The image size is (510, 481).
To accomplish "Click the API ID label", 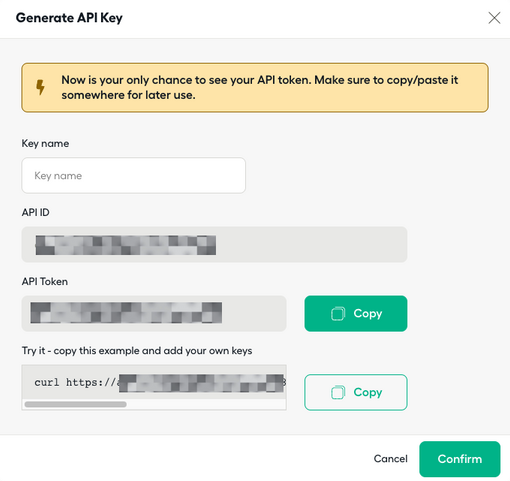I will pyautogui.click(x=36, y=212).
